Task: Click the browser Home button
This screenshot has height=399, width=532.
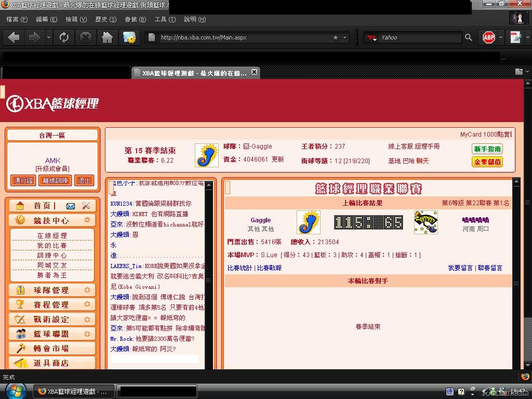Action: tap(107, 37)
